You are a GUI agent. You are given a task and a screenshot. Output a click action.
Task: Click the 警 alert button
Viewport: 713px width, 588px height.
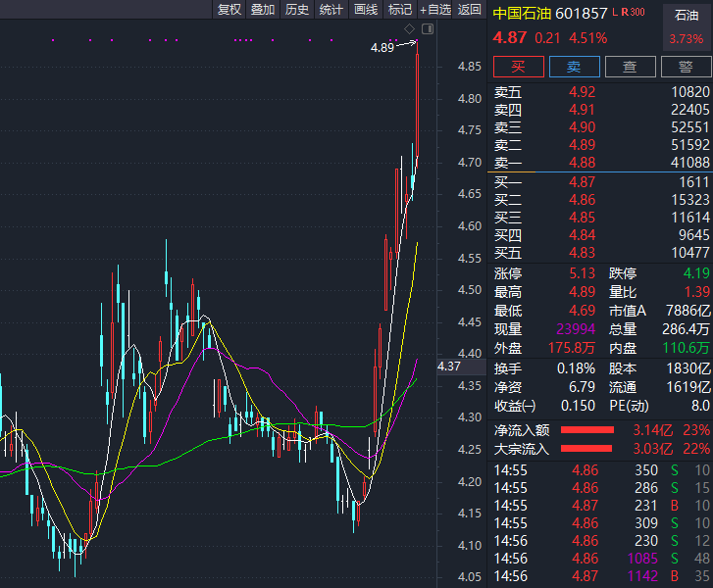click(x=686, y=67)
